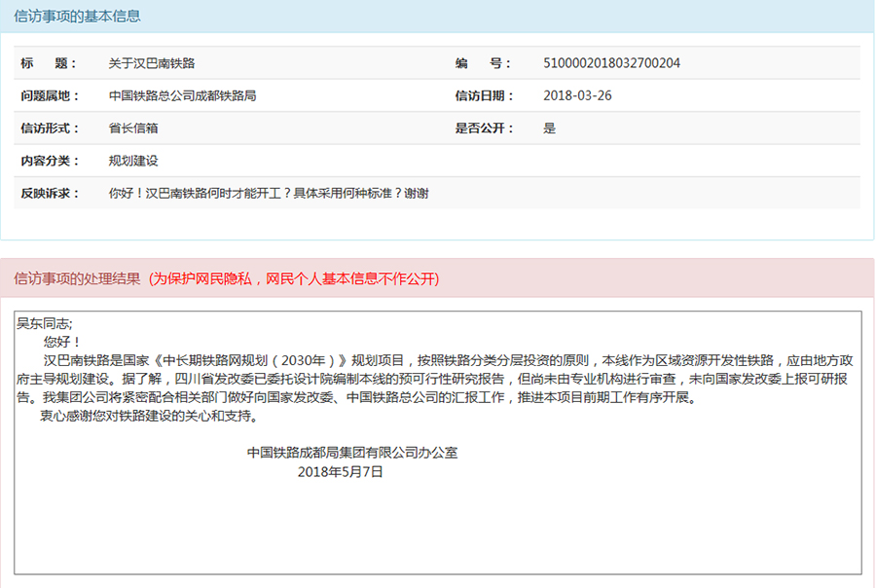Viewport: 876px width, 588px height.
Task: Click inside the reply paragraph about 汉巴南铁路
Action: point(438,379)
